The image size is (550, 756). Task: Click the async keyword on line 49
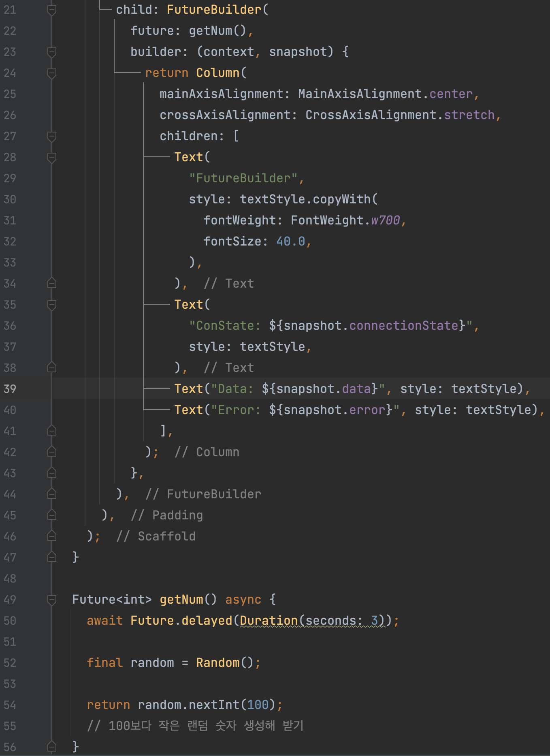click(243, 600)
